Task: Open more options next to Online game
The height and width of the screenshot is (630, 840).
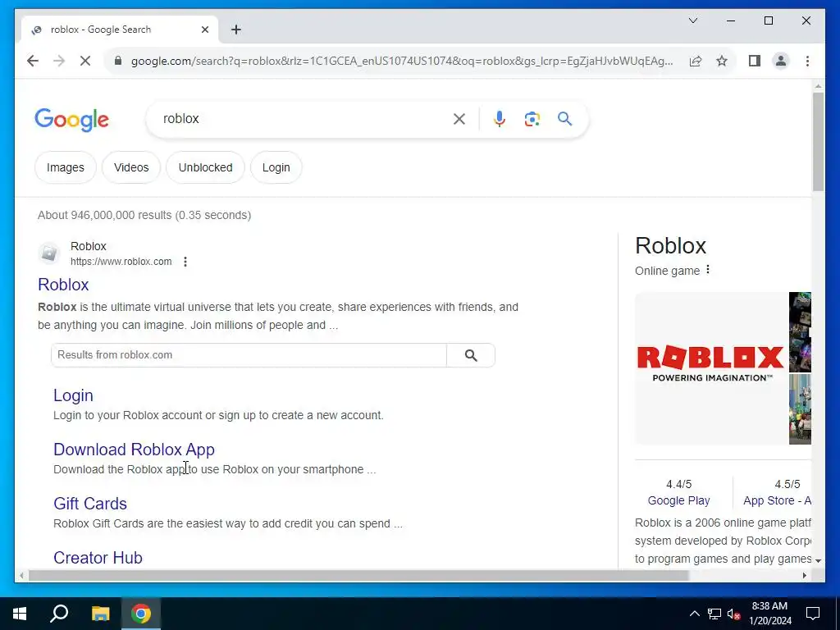Action: pos(708,270)
